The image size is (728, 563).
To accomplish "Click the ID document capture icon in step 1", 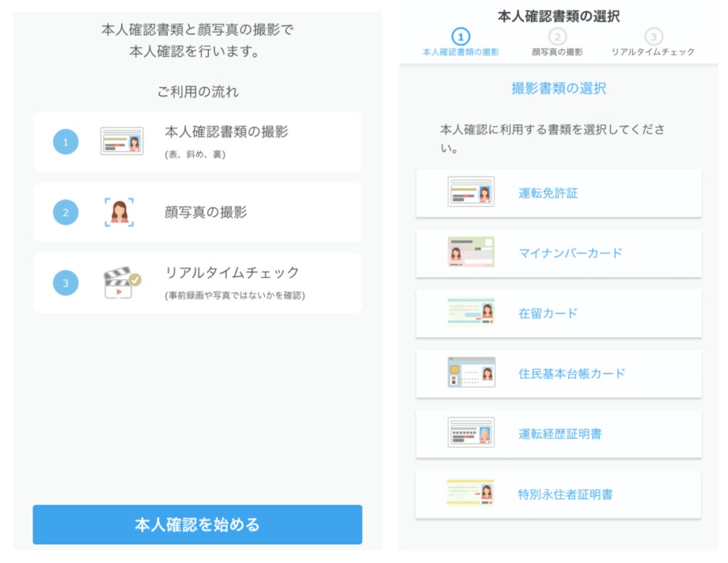I will tap(122, 141).
